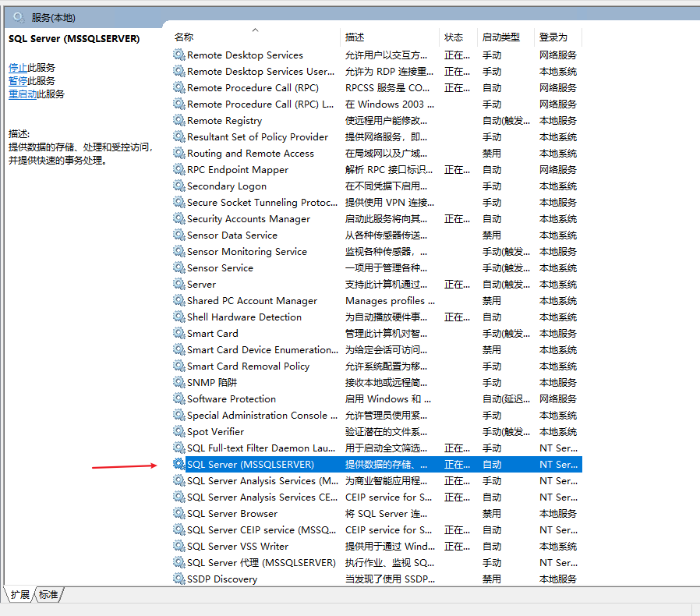
Task: Click the 服务(本地) panel title
Action: 54,18
